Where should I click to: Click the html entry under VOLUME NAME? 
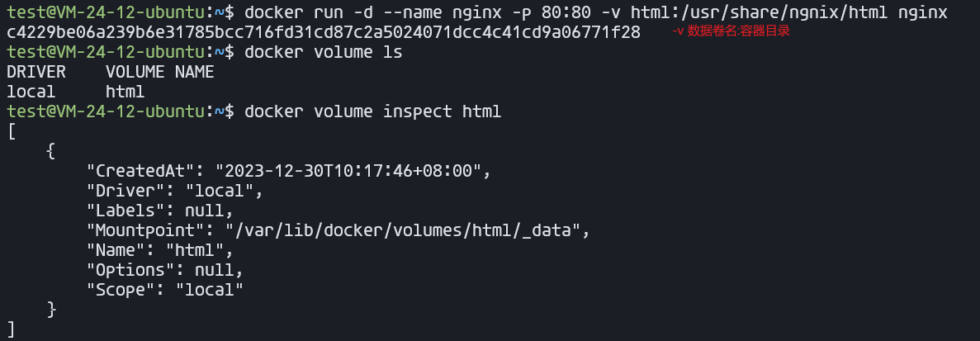coord(125,92)
